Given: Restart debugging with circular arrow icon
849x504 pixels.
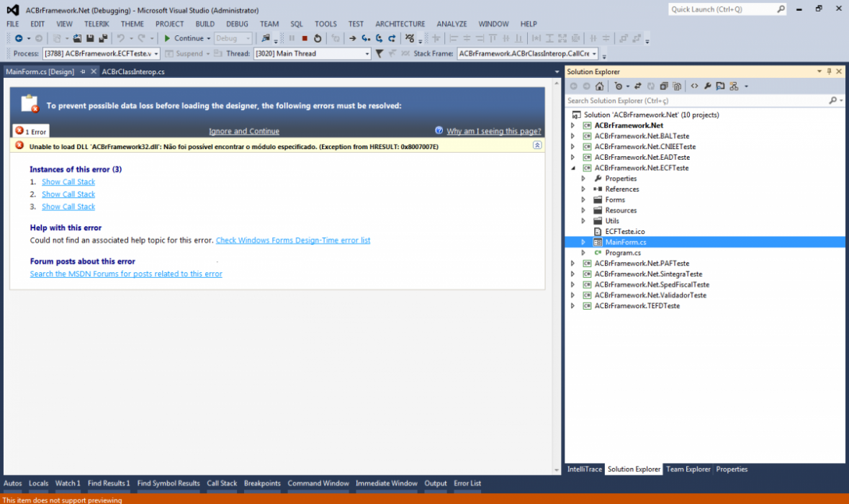Looking at the screenshot, I should coord(318,38).
